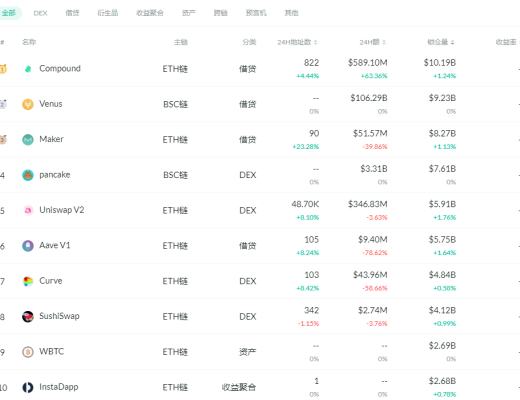Click the 主链 column header
The height and width of the screenshot is (400, 520).
coord(181,42)
